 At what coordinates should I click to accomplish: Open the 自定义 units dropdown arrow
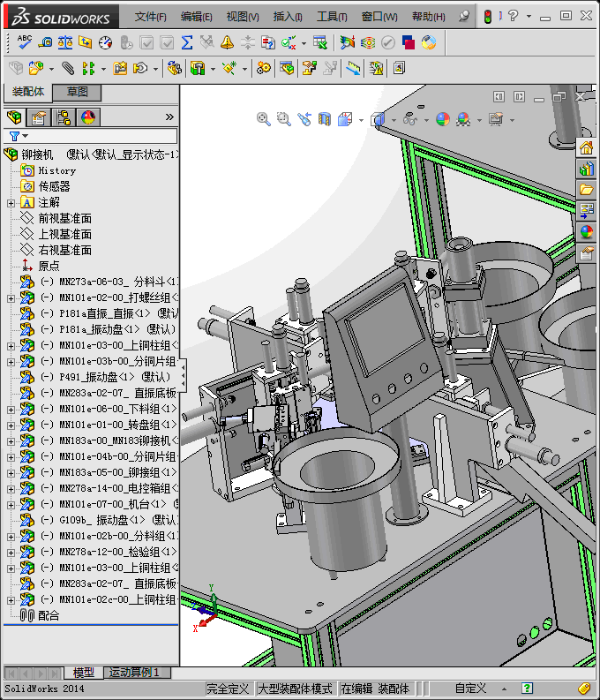coord(504,689)
